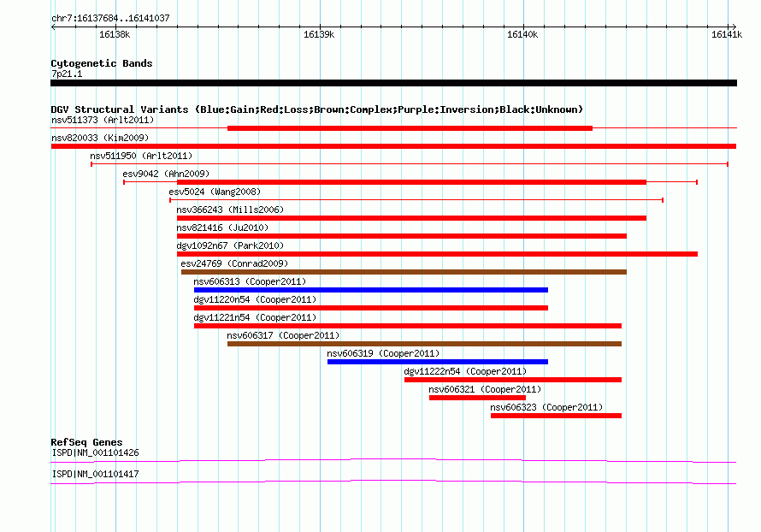Select the 7p21.1 black cytogenetic band
The width and height of the screenshot is (761, 532).
tap(393, 83)
